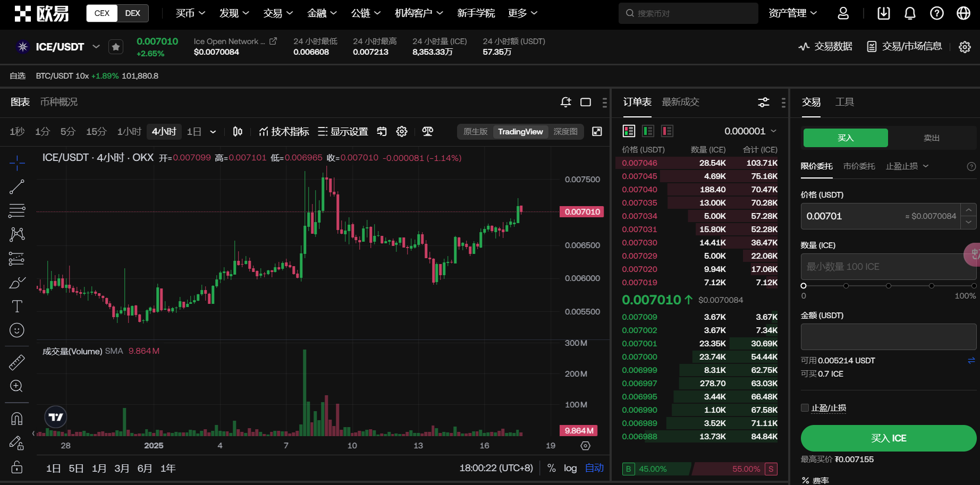Add ICE/USDT to favorites with star icon
Screen dimensions: 980x485
pyautogui.click(x=116, y=47)
